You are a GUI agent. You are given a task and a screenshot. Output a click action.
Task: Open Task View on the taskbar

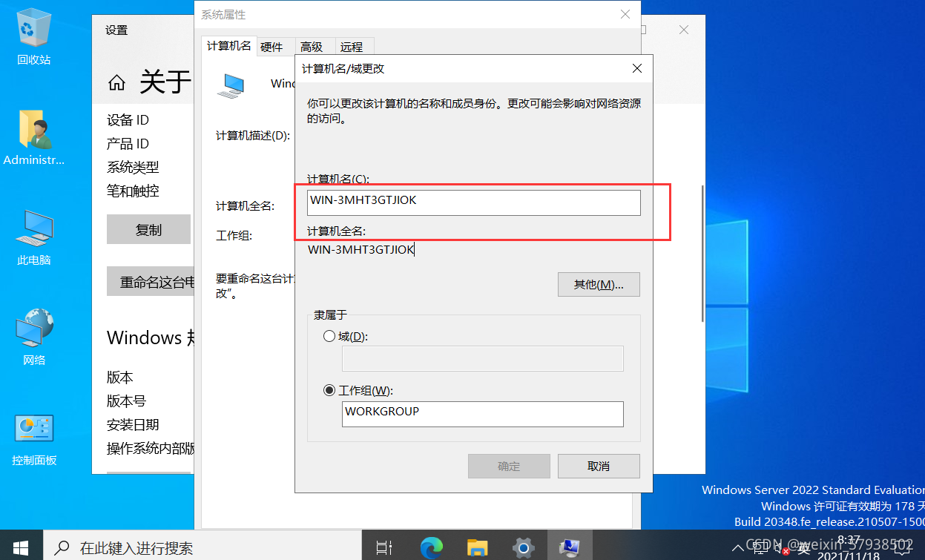(x=384, y=548)
